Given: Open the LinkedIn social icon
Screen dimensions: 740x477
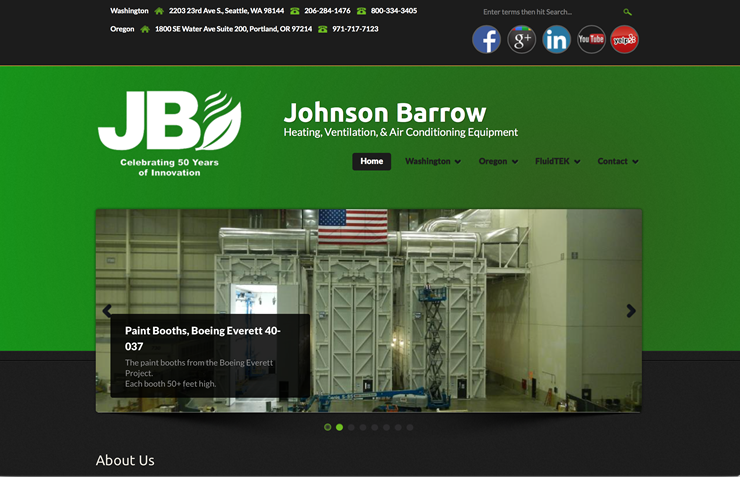Looking at the screenshot, I should (556, 40).
